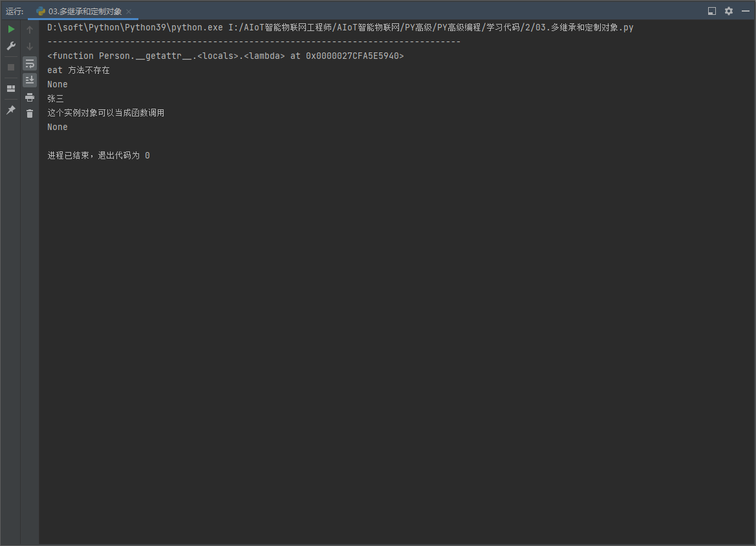Open run configuration wrench icon

pos(11,46)
